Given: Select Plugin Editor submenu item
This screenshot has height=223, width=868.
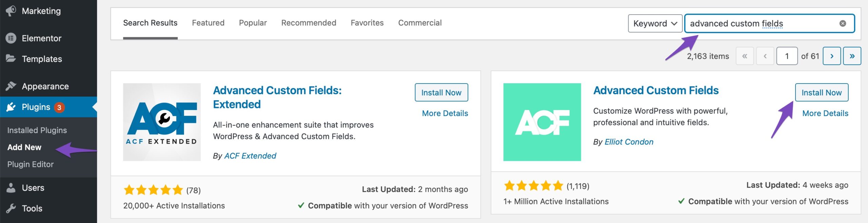Looking at the screenshot, I should pos(31,164).
